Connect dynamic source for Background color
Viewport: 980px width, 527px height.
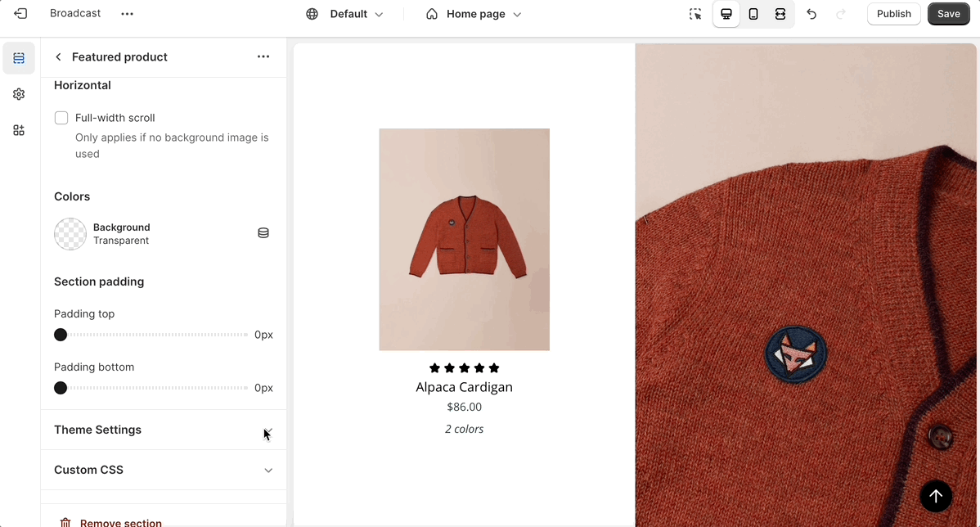(x=263, y=233)
